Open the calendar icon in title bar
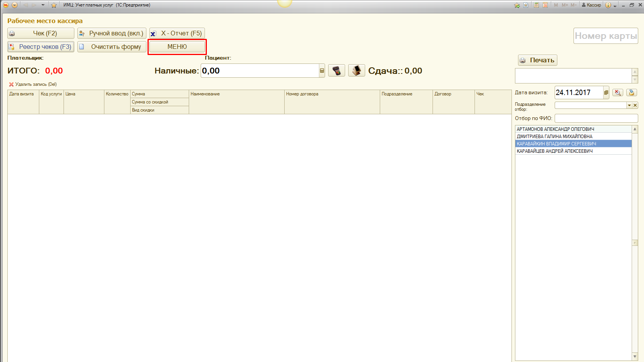Screen dimensions: 644x362 [545, 5]
